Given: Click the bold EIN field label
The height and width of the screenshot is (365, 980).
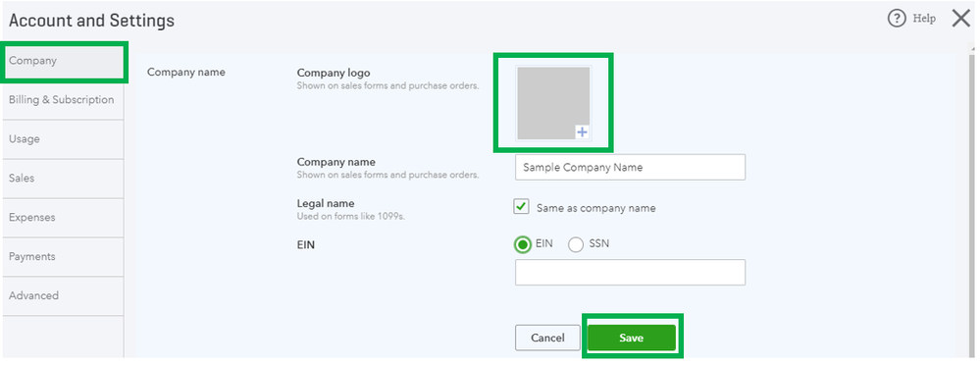Looking at the screenshot, I should [306, 245].
